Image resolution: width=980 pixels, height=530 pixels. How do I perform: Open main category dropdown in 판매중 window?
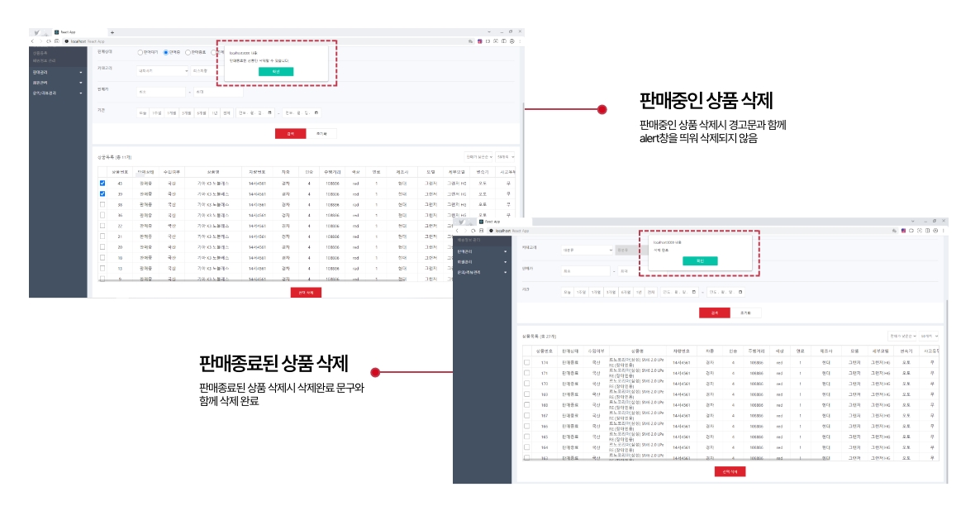163,71
